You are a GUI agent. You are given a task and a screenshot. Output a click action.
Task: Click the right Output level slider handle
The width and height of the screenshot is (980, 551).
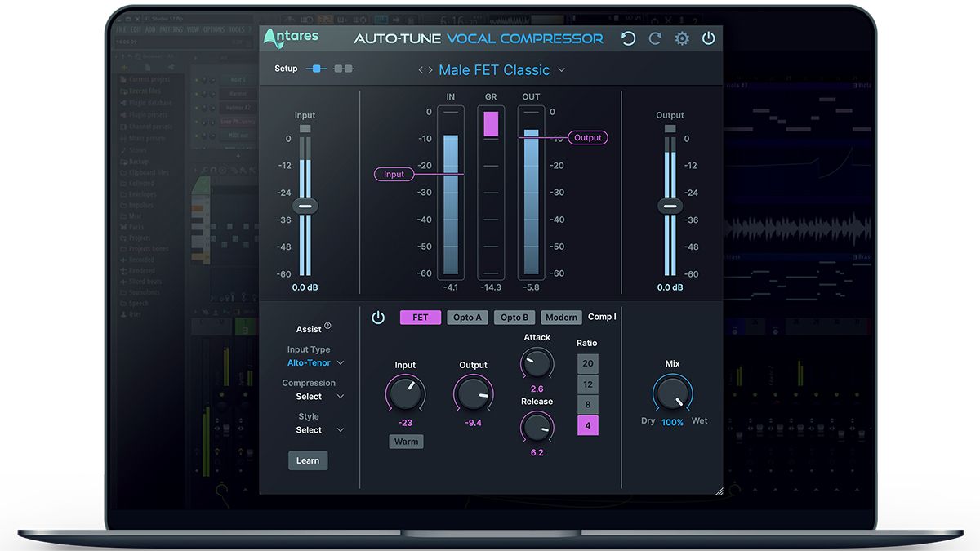[670, 207]
